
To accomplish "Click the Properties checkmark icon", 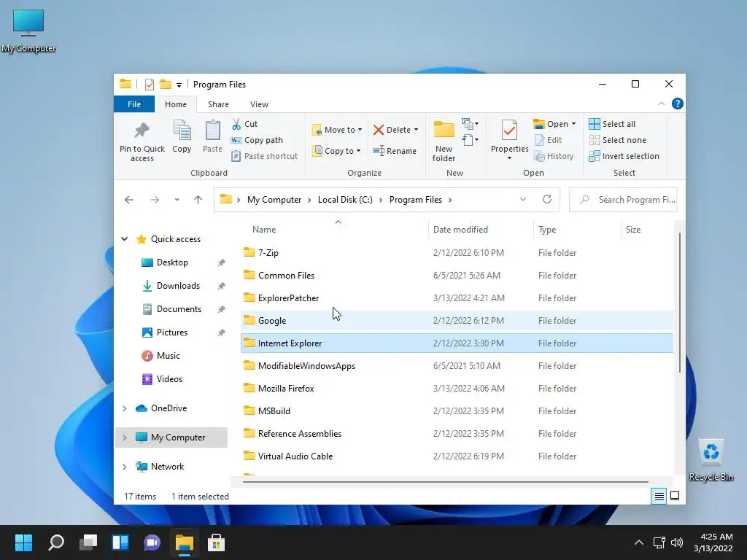I will (509, 131).
